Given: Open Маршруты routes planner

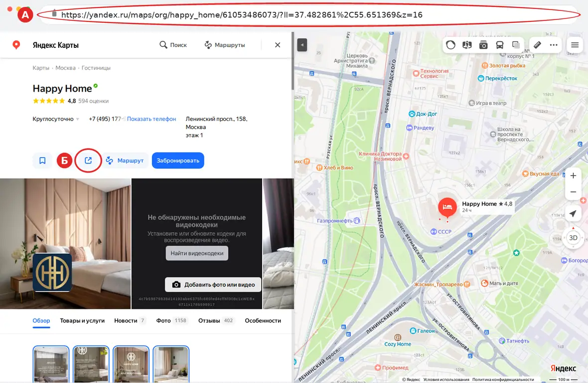Looking at the screenshot, I should tap(225, 45).
